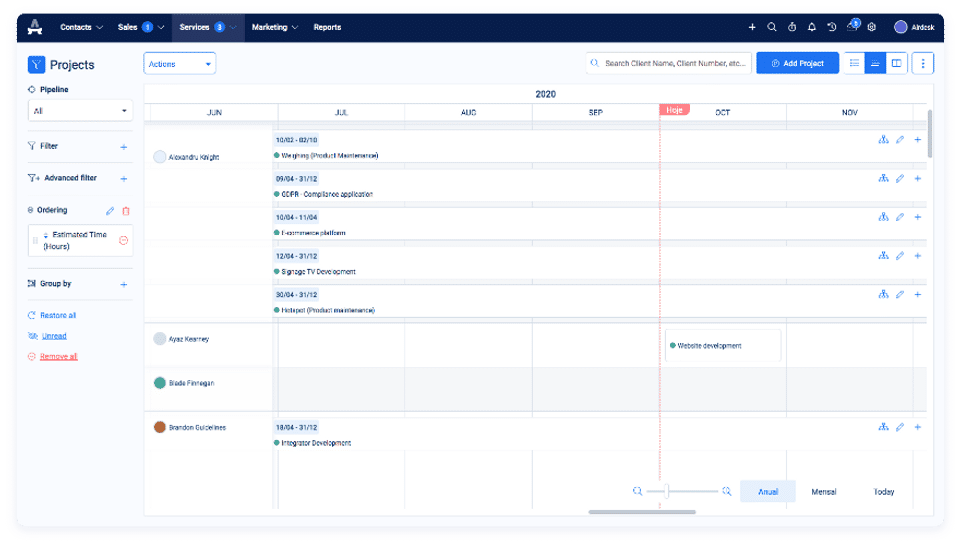This screenshot has height=545, width=960.
Task: Edit the Weighing project with the pencil icon
Action: coord(900,140)
